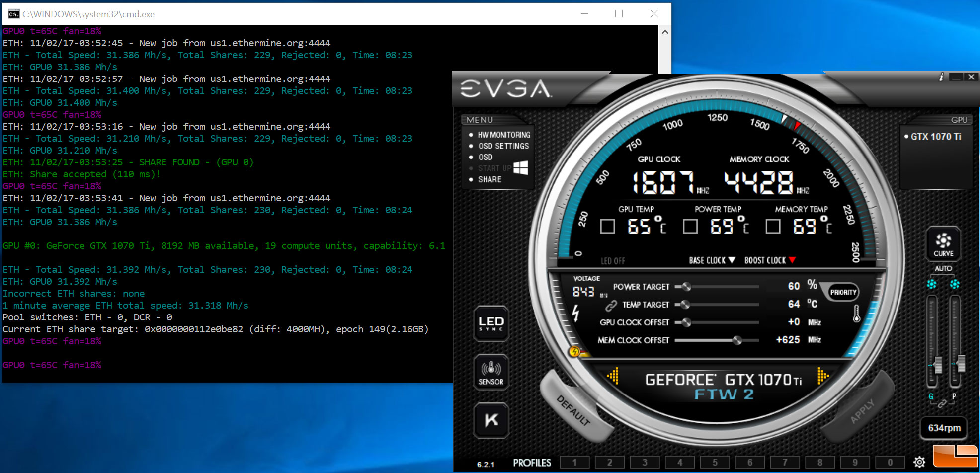Toggle auto mode for the G fan icon
980x473 pixels.
[931, 284]
